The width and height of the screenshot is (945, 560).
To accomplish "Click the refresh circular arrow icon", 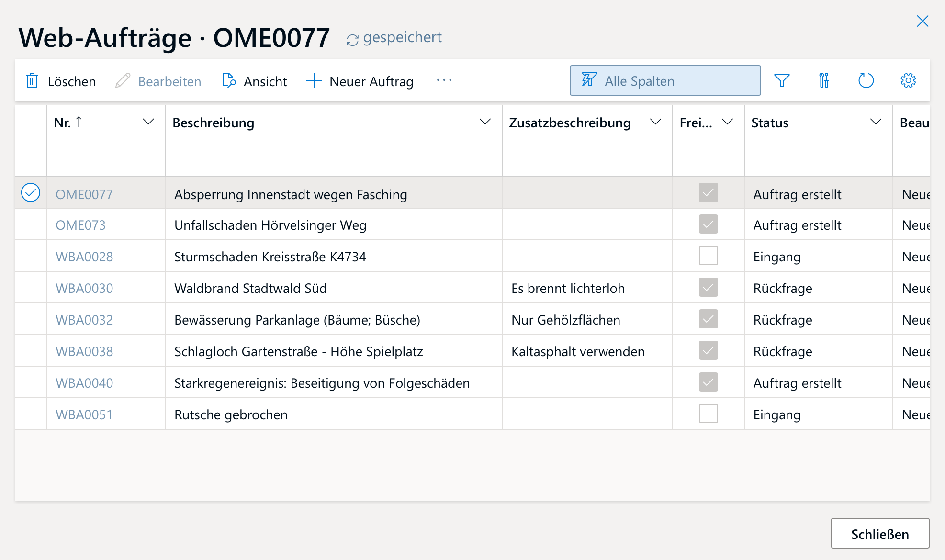I will pos(866,80).
